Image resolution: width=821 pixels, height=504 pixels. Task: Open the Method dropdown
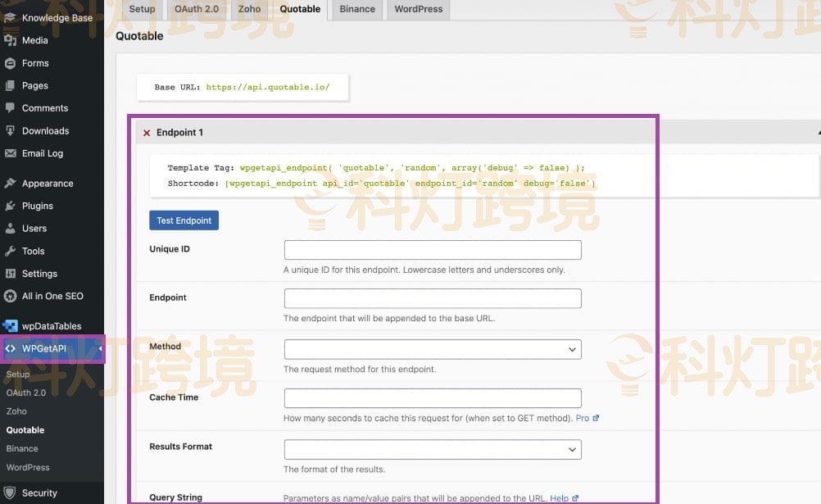click(x=433, y=349)
